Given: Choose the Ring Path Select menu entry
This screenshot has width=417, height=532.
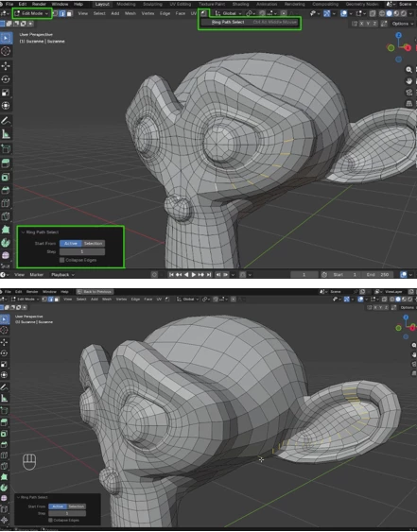Looking at the screenshot, I should click(250, 22).
